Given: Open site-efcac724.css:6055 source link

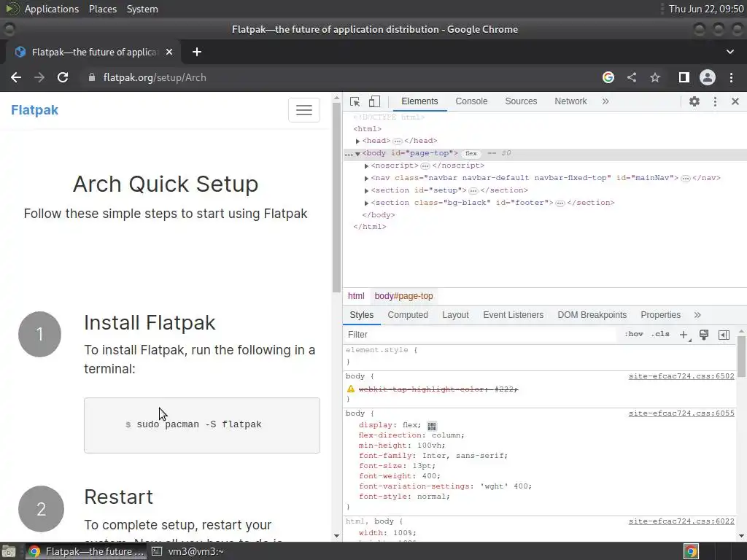Looking at the screenshot, I should click(x=681, y=413).
